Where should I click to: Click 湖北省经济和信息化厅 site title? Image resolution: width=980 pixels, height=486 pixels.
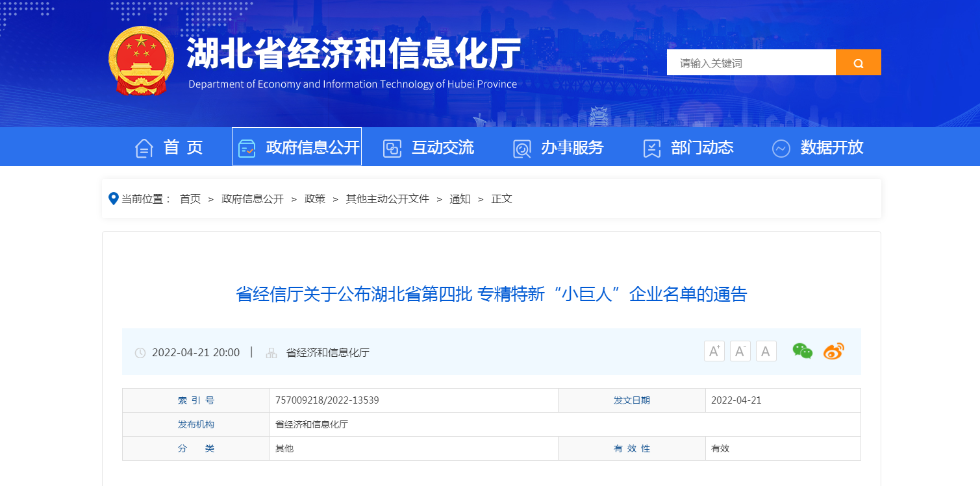click(354, 54)
